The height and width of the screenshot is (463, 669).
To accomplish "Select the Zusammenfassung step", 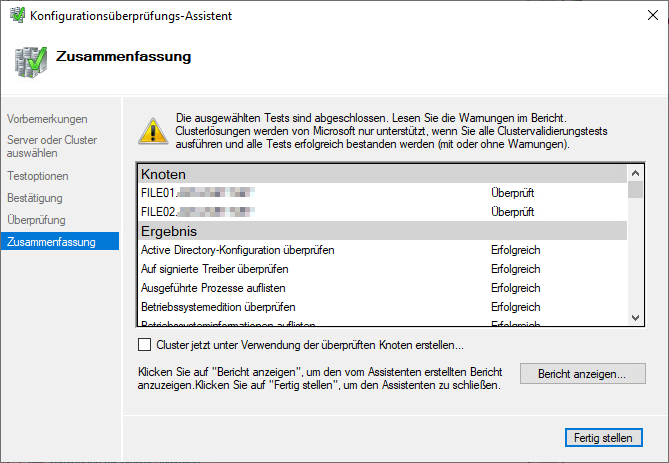I will click(x=50, y=242).
